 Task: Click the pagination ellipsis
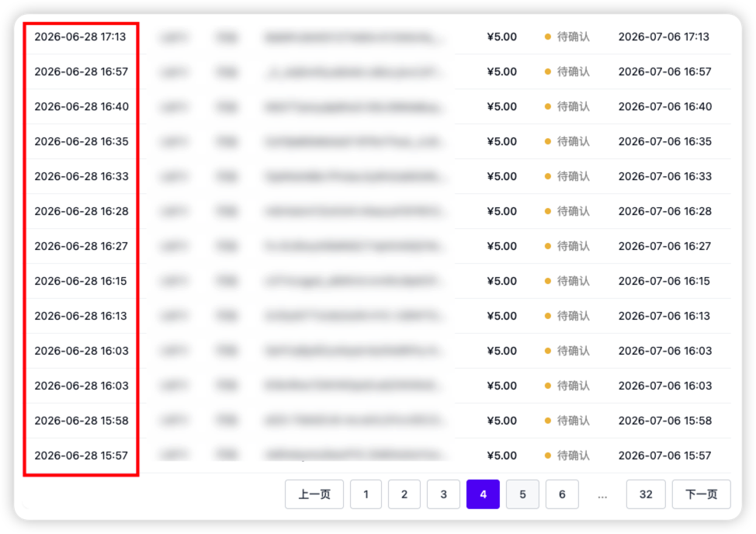tap(602, 495)
